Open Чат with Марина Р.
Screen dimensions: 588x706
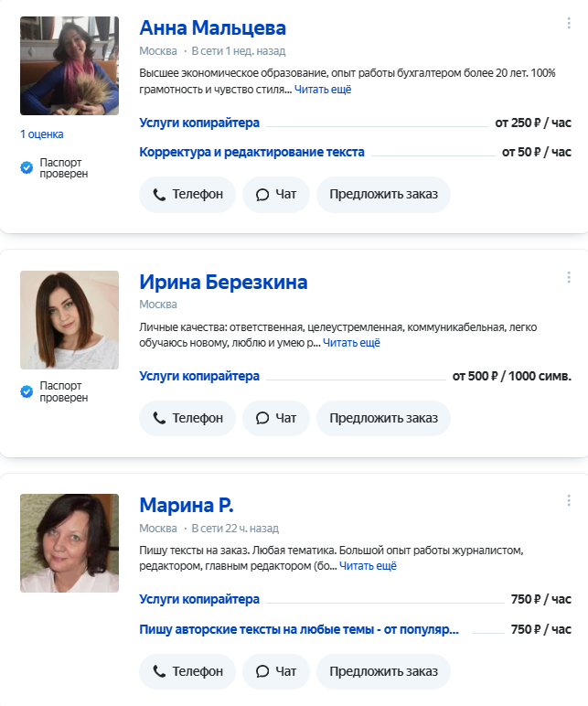tap(276, 671)
